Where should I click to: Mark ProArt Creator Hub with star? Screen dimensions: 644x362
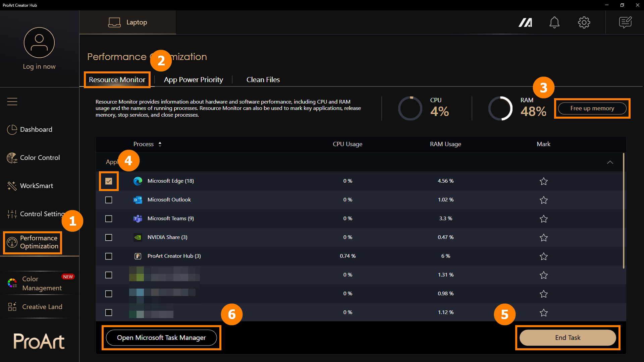544,256
